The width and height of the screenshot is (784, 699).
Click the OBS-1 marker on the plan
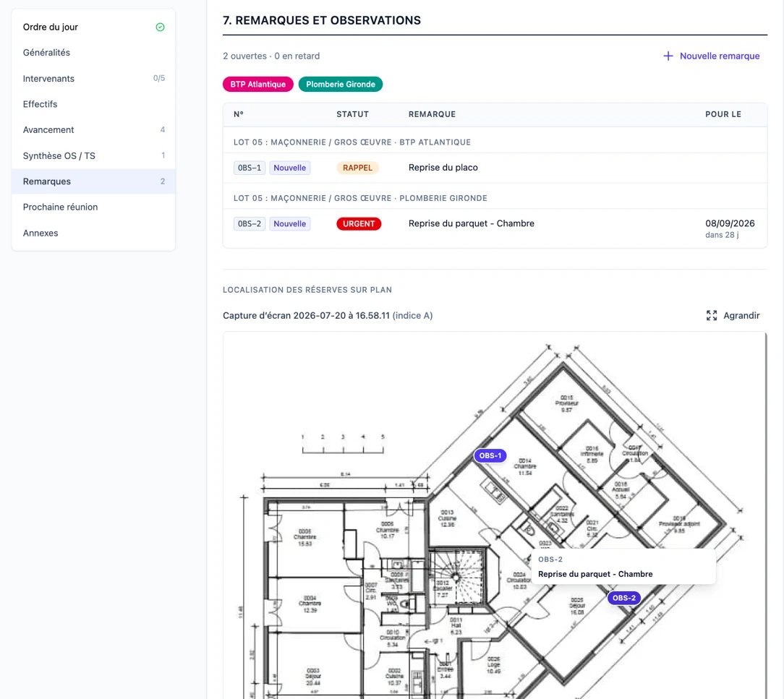pos(490,455)
